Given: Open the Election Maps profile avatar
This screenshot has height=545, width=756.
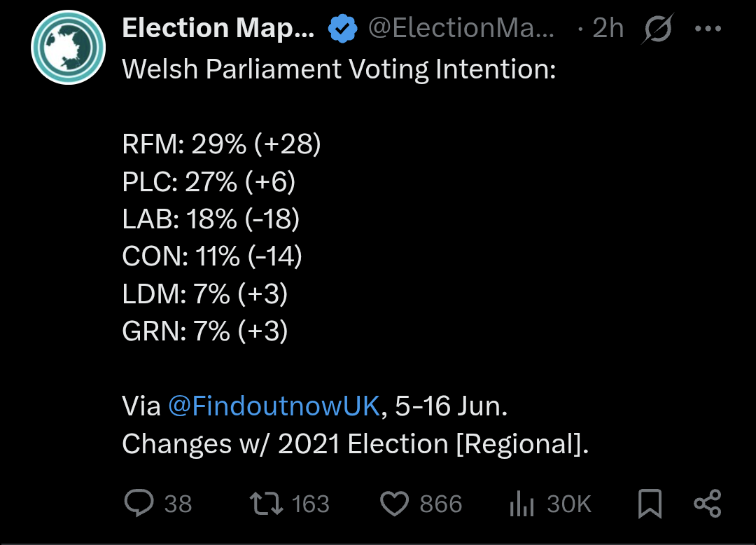Looking at the screenshot, I should tap(68, 47).
